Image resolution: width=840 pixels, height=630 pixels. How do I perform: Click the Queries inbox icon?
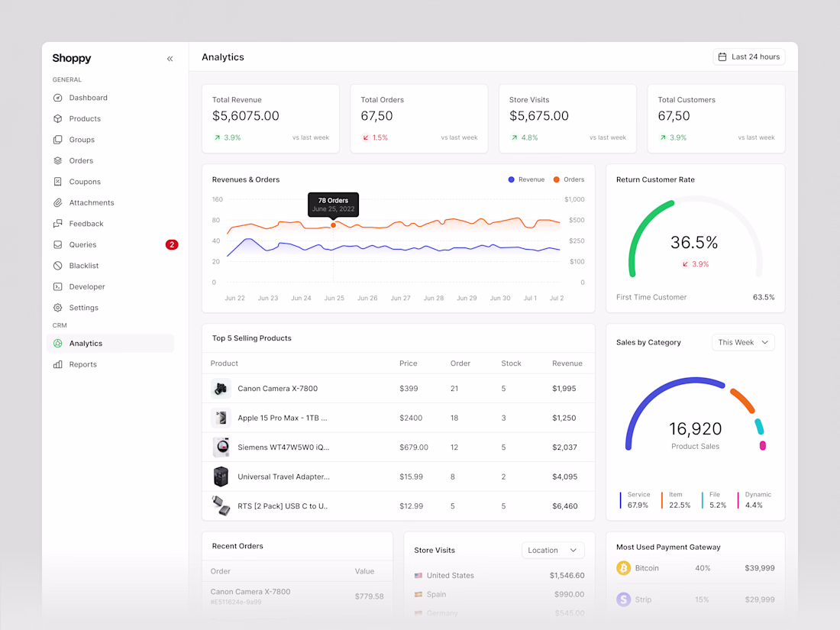[x=58, y=244]
